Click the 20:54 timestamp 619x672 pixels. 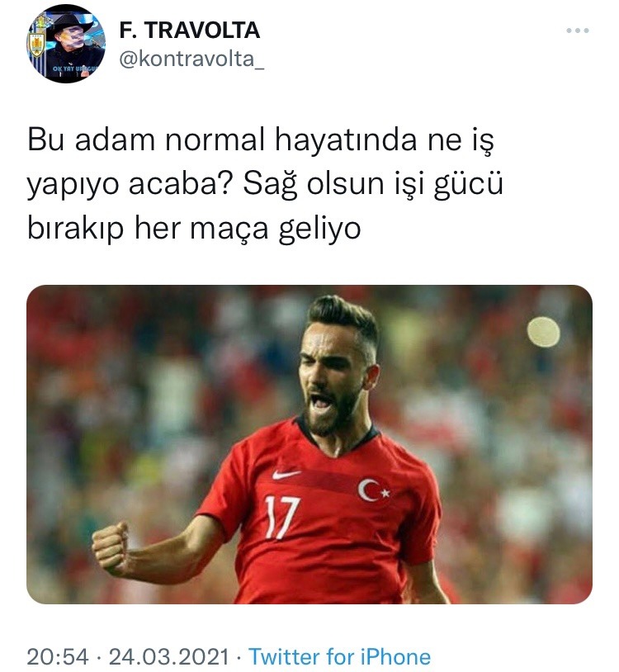tap(58, 656)
